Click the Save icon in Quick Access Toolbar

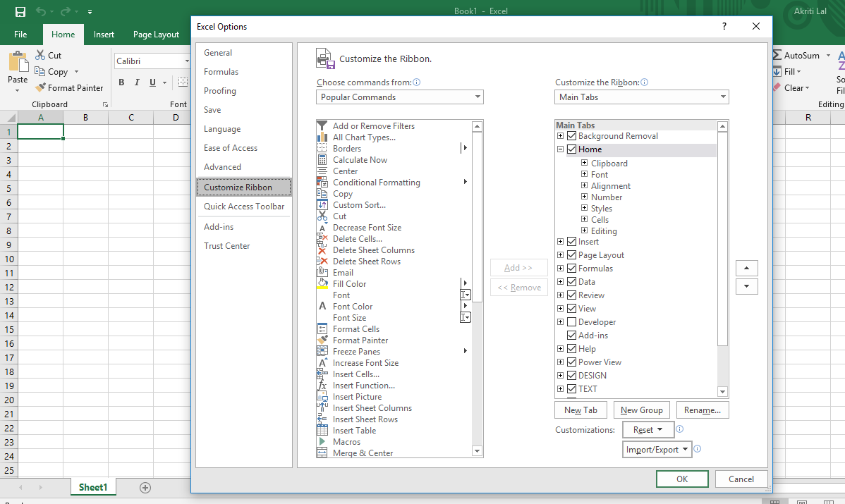(20, 12)
